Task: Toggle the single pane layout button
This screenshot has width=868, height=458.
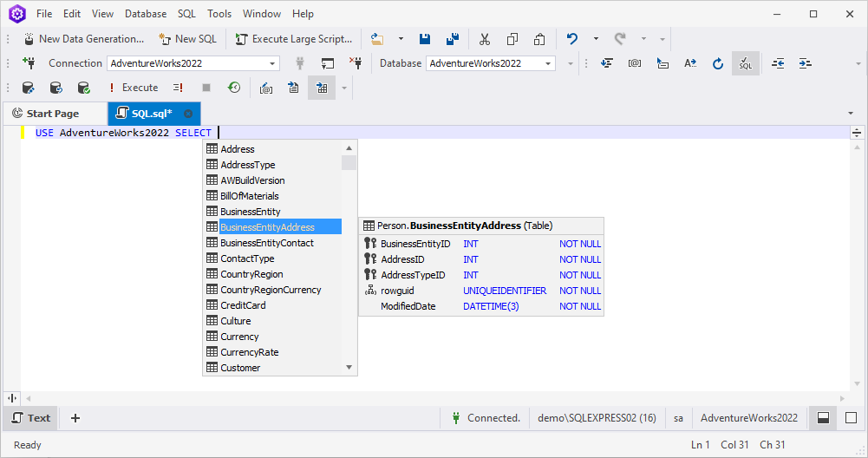Action: tap(851, 418)
